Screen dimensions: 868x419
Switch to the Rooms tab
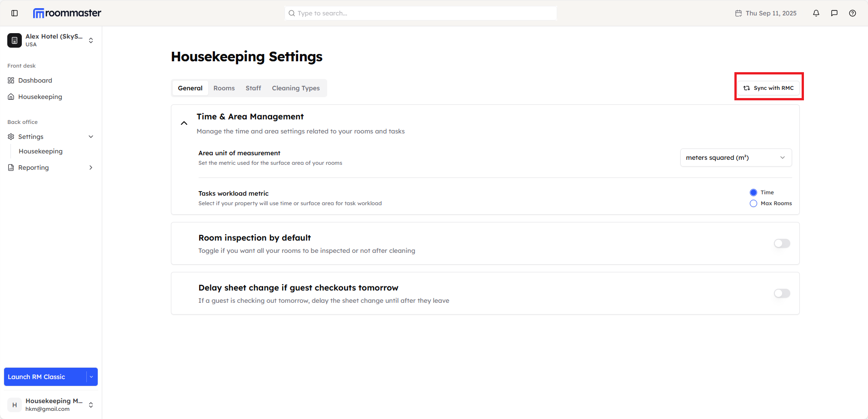pos(224,88)
